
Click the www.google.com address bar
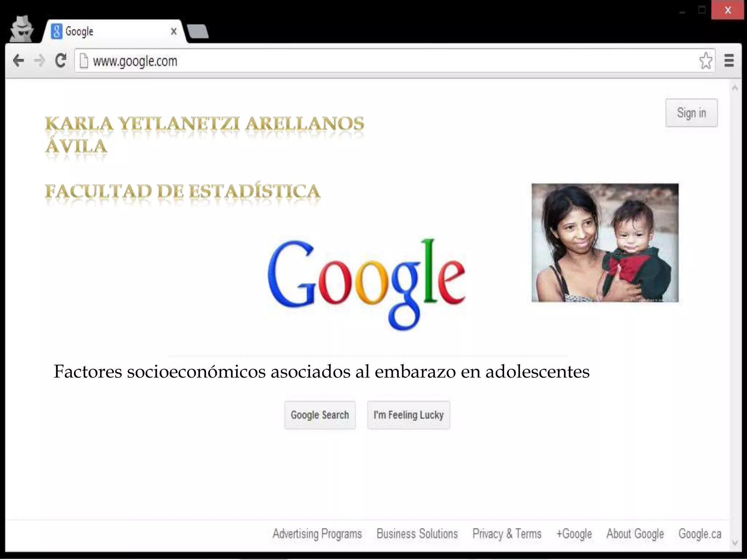click(x=365, y=61)
